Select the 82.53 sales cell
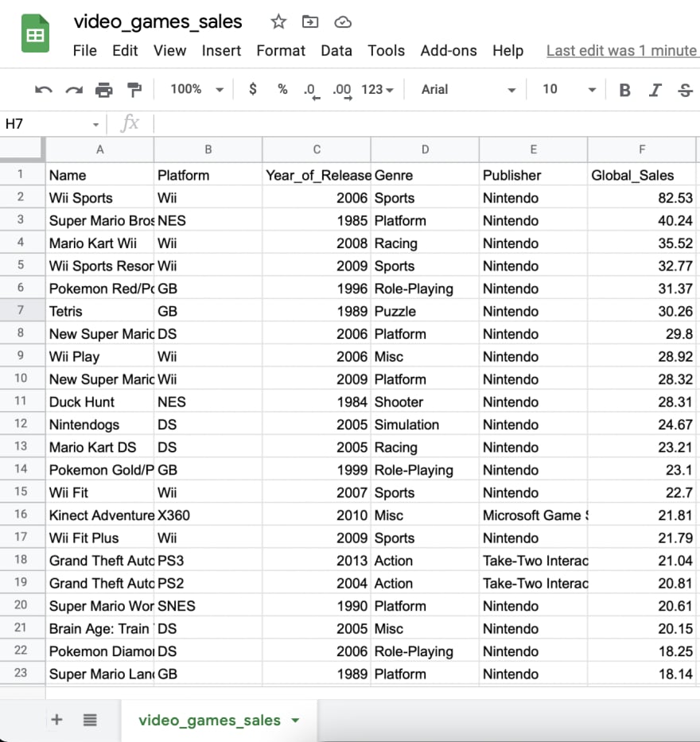This screenshot has height=742, width=700. coord(642,198)
